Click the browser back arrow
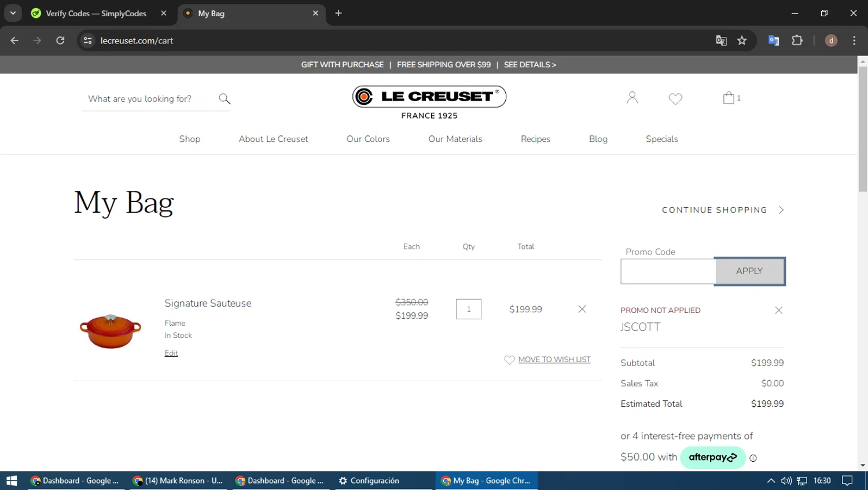This screenshot has height=490, width=868. pyautogui.click(x=14, y=40)
